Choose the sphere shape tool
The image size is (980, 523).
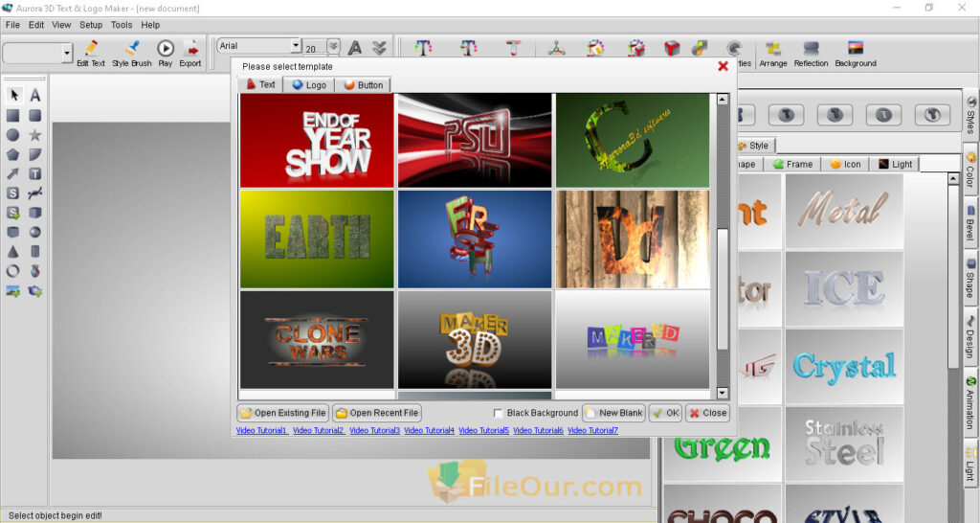click(35, 232)
